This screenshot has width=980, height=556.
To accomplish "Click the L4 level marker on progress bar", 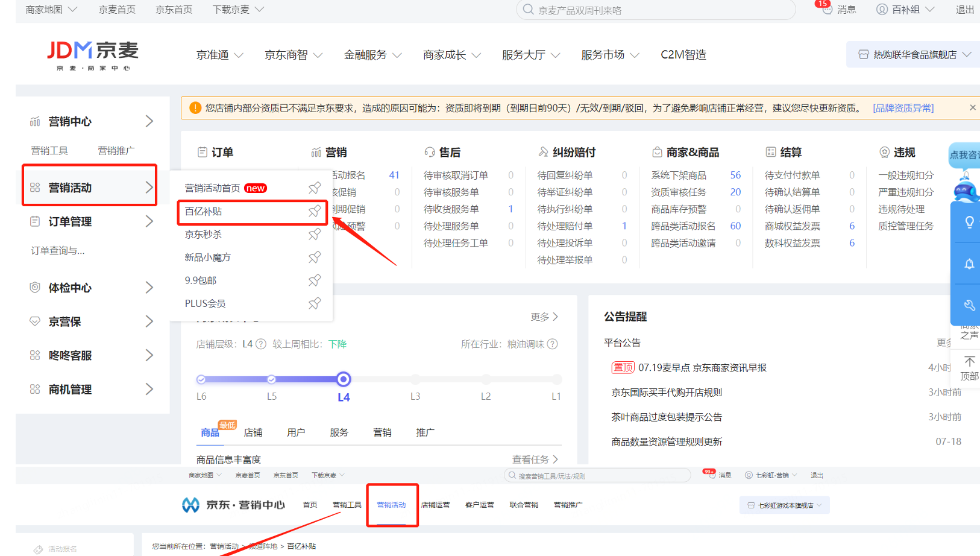I will (x=344, y=379).
